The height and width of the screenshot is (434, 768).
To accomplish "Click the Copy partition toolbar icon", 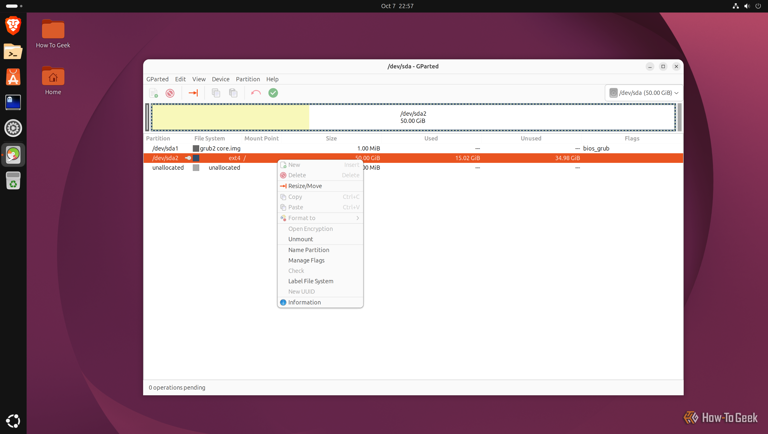I will click(216, 93).
